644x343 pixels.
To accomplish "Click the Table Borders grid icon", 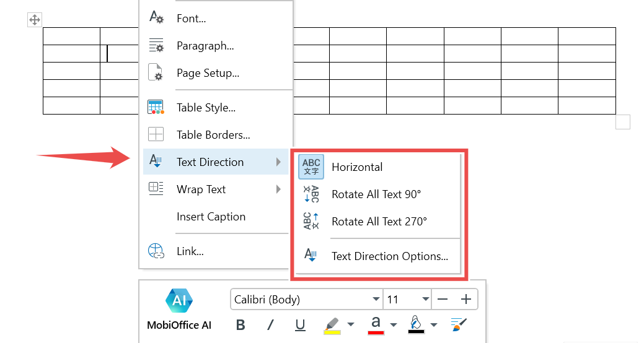I will coord(156,134).
